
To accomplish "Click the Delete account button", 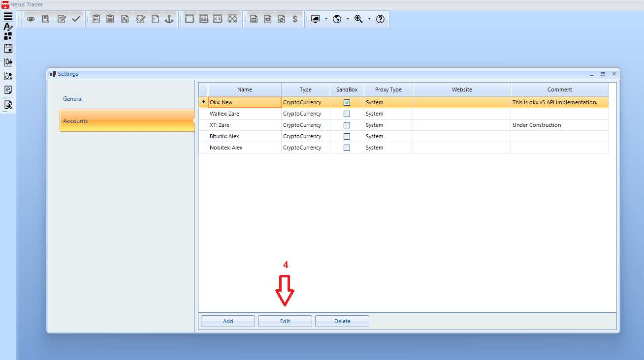I will coord(342,321).
